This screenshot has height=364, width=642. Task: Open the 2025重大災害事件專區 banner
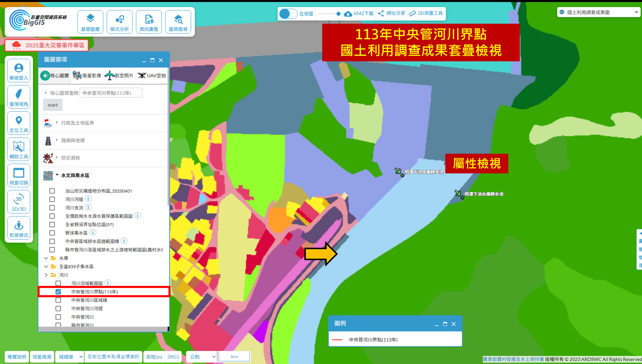[x=47, y=45]
